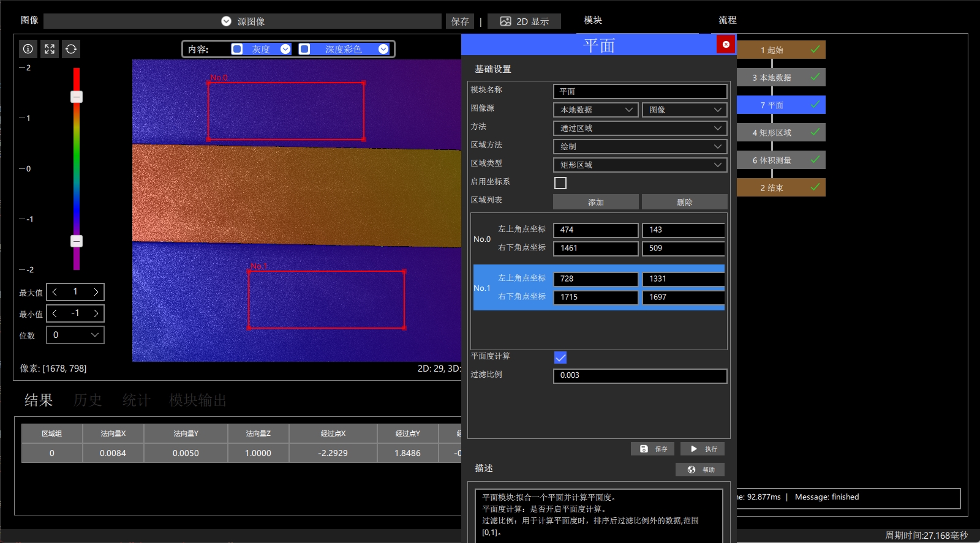Open the 结果 tab
The image size is (980, 543).
[x=39, y=400]
